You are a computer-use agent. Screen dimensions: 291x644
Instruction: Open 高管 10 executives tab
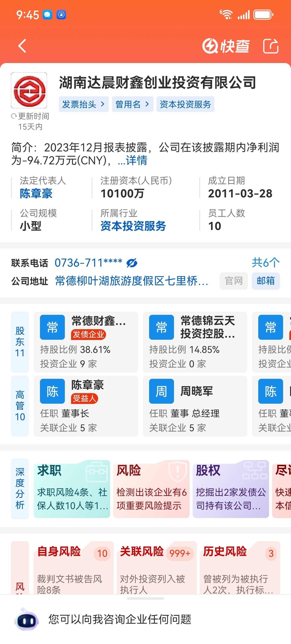(20, 406)
